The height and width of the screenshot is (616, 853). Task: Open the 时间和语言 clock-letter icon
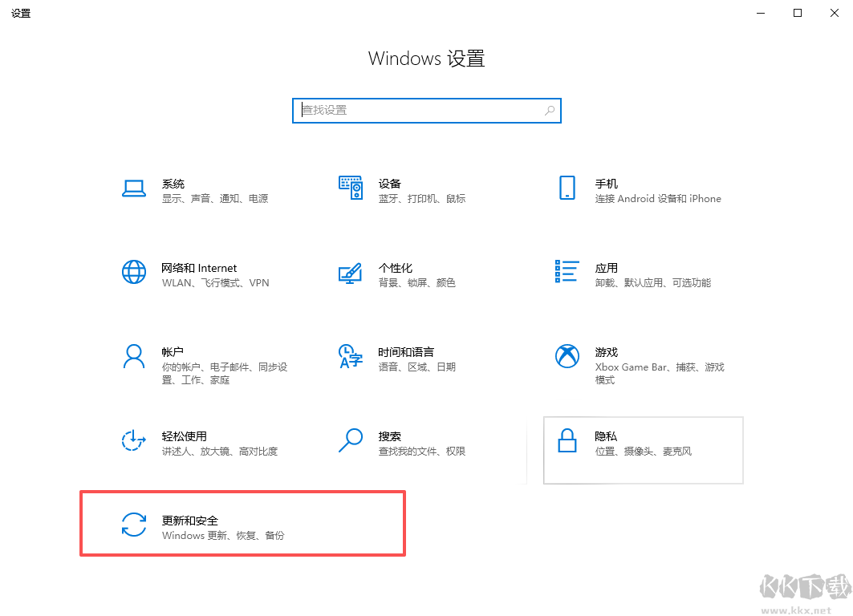[351, 356]
